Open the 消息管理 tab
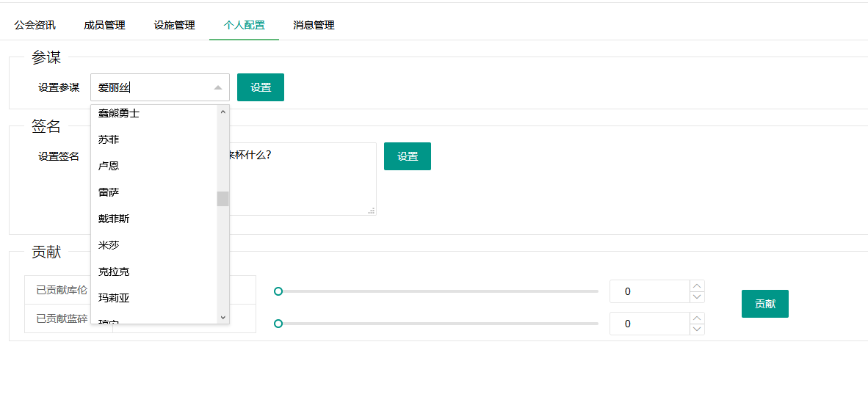The image size is (868, 408). pos(314,26)
